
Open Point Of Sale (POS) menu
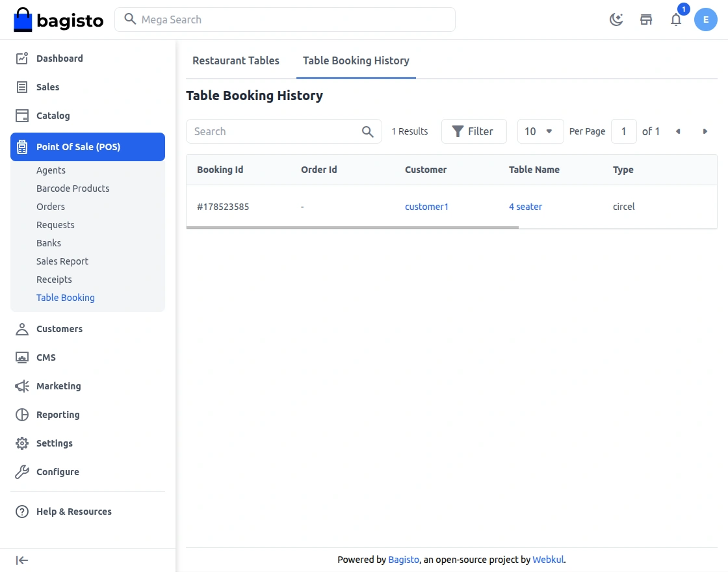88,147
